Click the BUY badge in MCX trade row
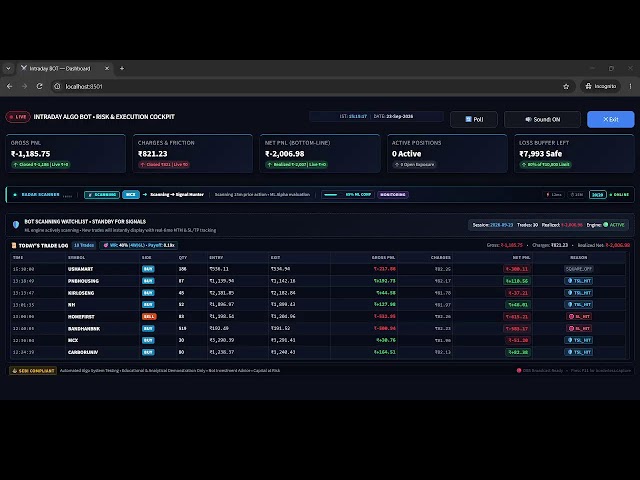 148,340
